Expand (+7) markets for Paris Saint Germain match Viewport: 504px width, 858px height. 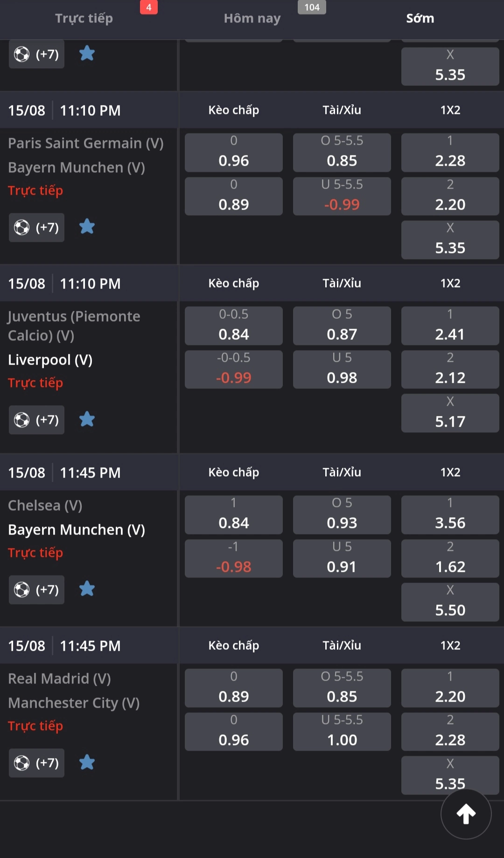tap(36, 227)
